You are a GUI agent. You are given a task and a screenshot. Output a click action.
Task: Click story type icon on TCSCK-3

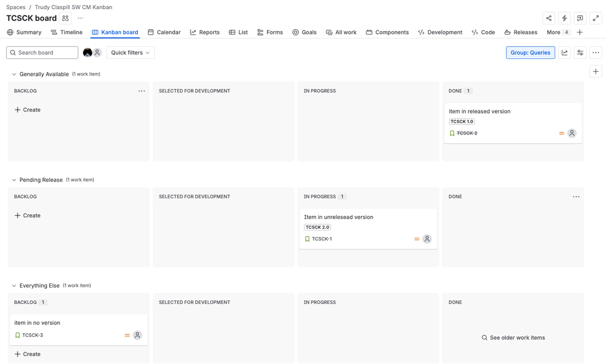click(x=18, y=335)
